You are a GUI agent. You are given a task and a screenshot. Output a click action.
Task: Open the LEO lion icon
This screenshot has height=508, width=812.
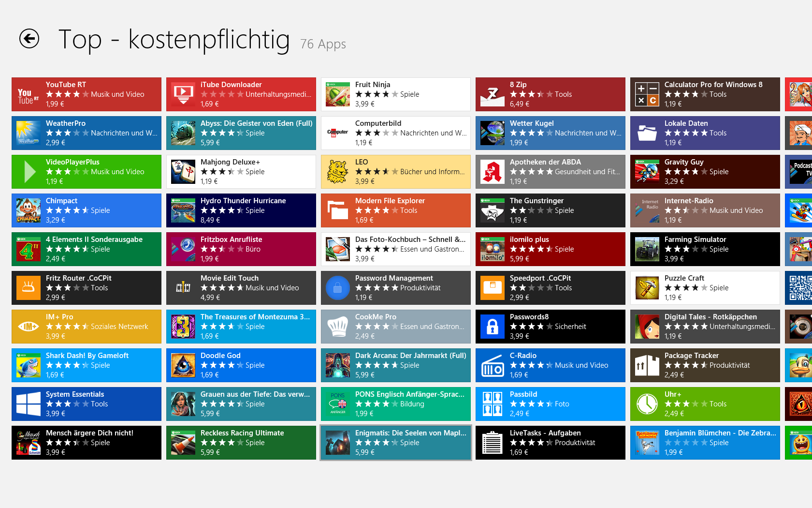pyautogui.click(x=338, y=172)
